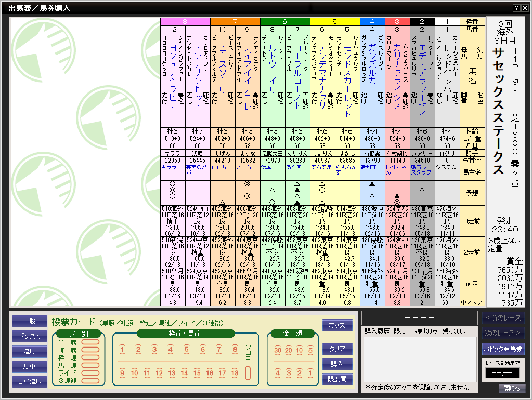Mark the 単勝 bet type oval

click(90, 342)
